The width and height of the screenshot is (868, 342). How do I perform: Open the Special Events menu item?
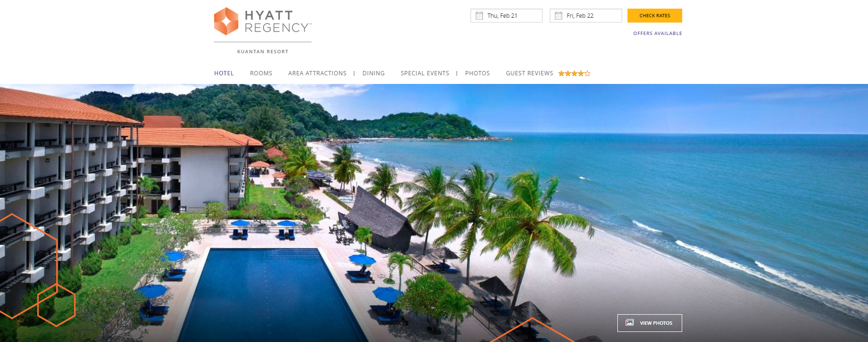pos(425,73)
